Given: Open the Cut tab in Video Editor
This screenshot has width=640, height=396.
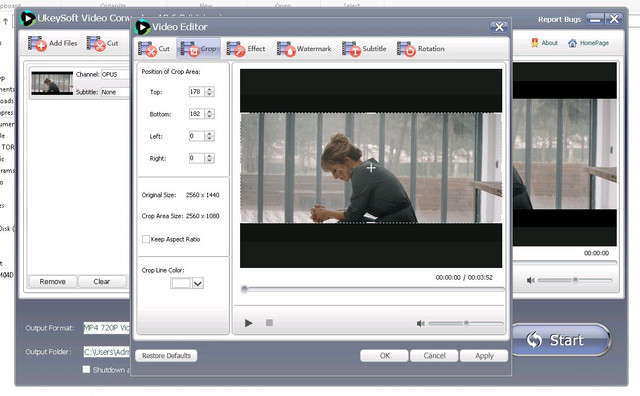Looking at the screenshot, I should 154,49.
